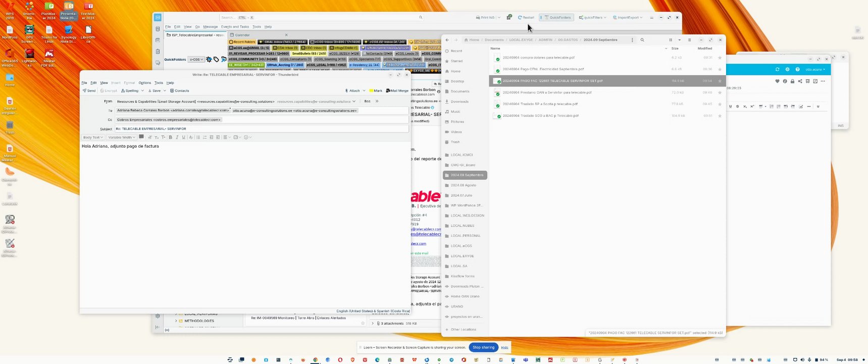Toggle italic formatting in compose

[x=177, y=137]
